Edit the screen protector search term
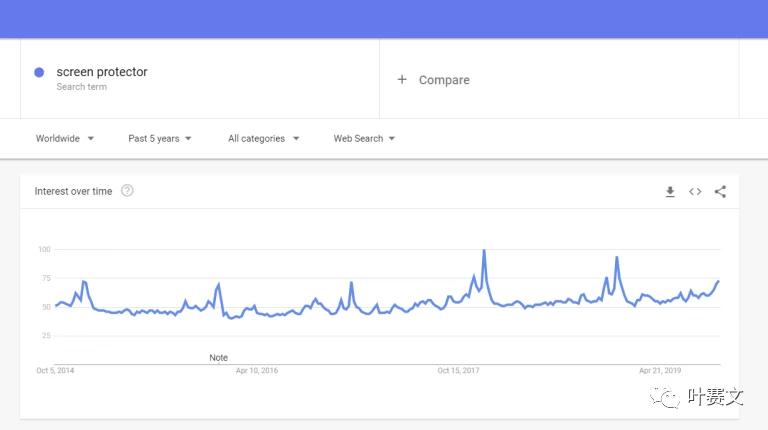This screenshot has width=768, height=430. coord(102,72)
